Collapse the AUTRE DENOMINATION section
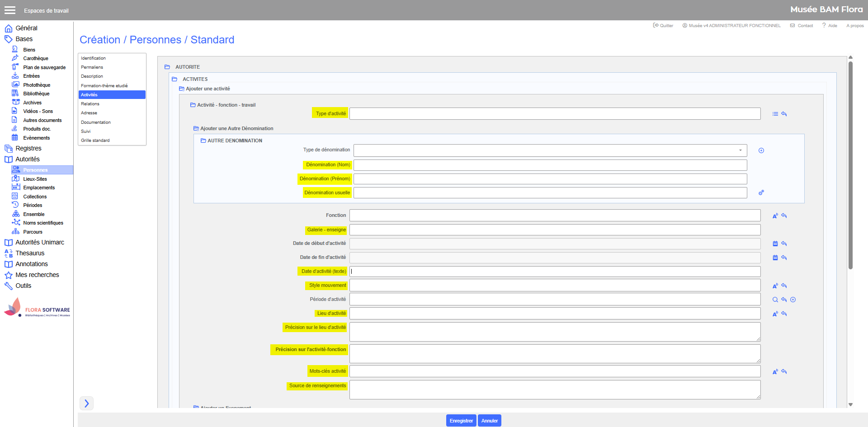 pos(203,141)
